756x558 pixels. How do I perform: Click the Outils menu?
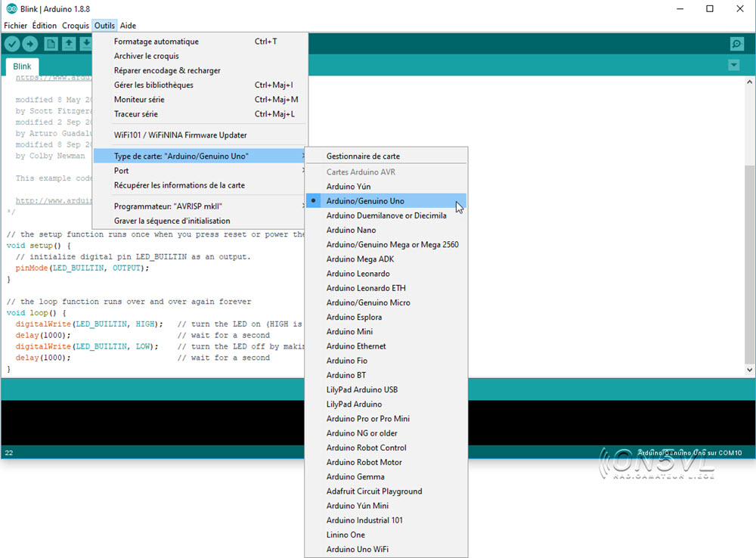pos(104,26)
